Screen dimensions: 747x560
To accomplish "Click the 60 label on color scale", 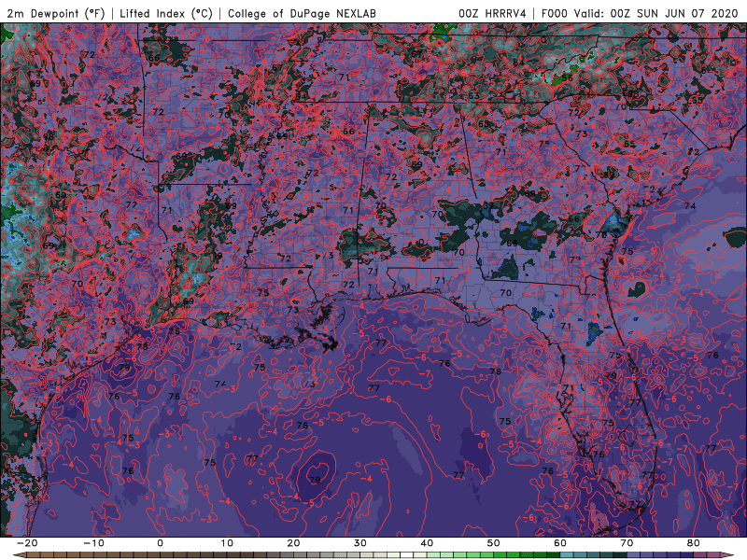I will click(560, 543).
